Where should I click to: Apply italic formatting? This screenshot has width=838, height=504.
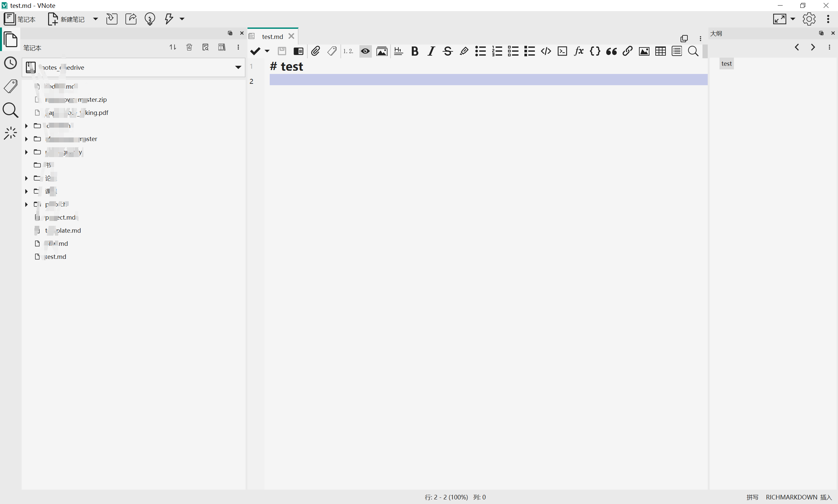(x=430, y=51)
